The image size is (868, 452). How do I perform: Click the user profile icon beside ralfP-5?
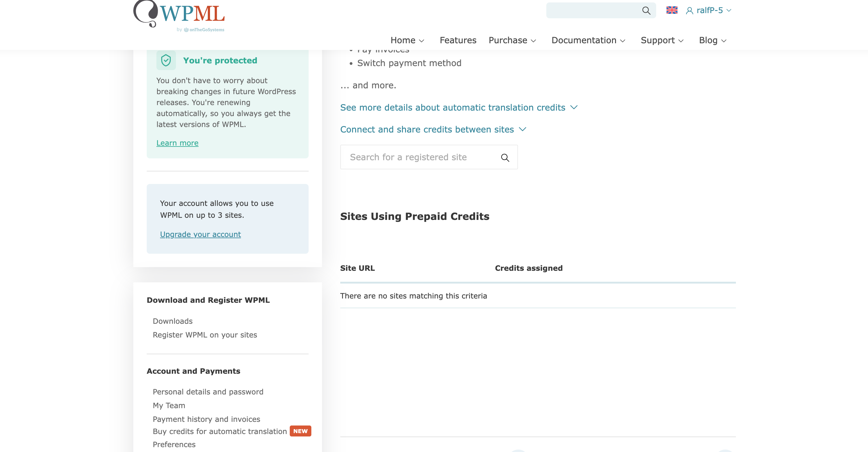[x=689, y=11]
